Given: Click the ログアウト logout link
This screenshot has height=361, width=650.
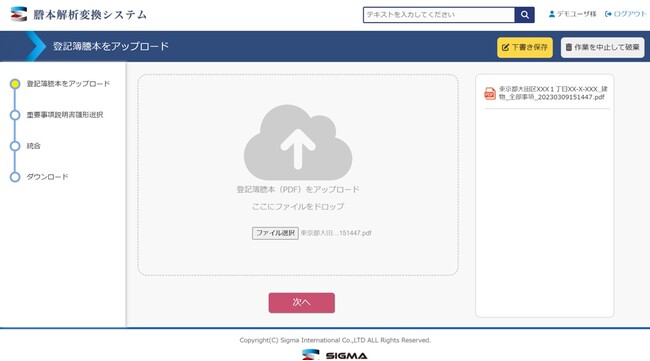Looking at the screenshot, I should [626, 14].
